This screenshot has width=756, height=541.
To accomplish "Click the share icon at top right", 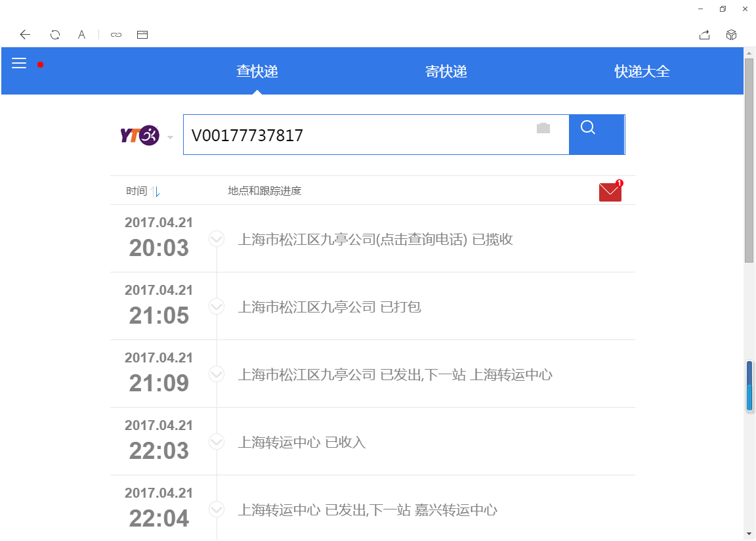I will coord(705,34).
